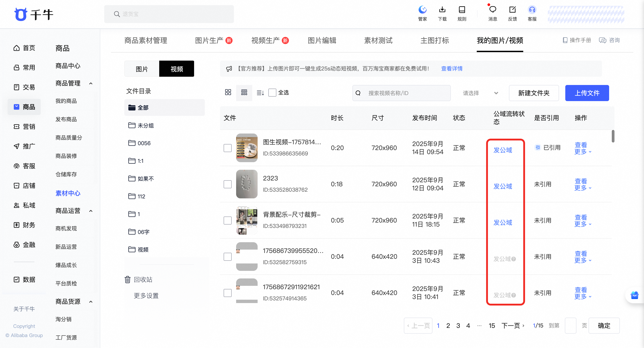Switch to small grid list view icon
Viewport: 644px width, 348px height.
244,93
